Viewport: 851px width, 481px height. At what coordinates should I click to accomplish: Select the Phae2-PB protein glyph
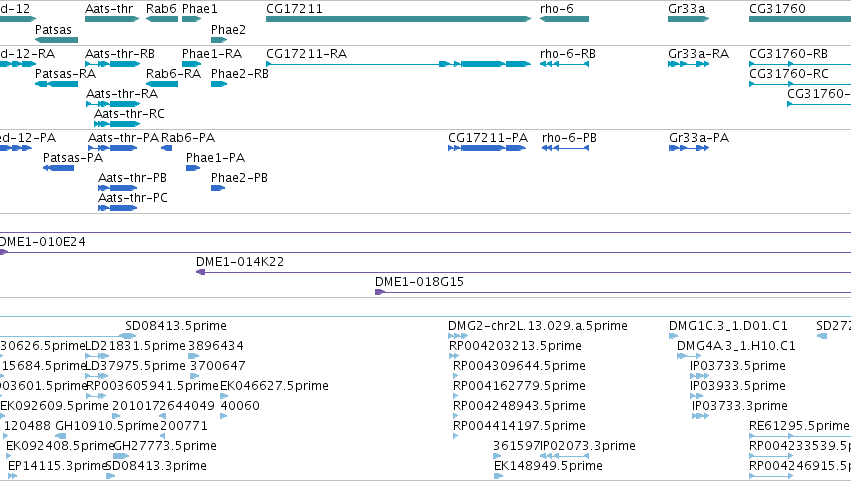pos(218,188)
